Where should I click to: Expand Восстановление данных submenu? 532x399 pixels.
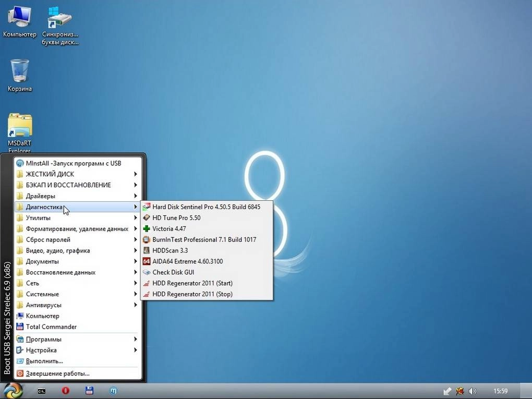click(78, 272)
